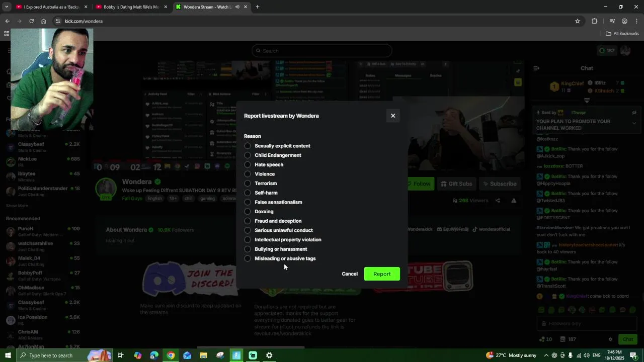
Task: Open the Wondera Discord panel image
Action: [x=189, y=279]
